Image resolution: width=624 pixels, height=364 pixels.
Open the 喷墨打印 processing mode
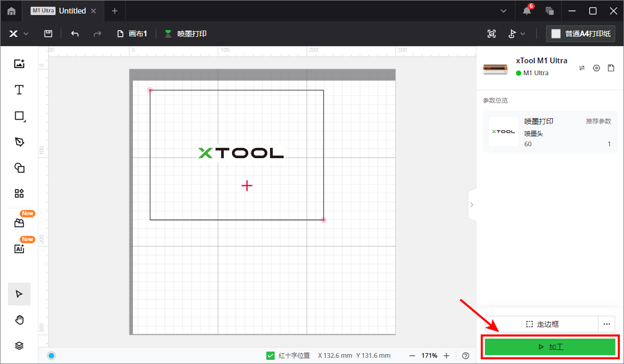pos(186,34)
